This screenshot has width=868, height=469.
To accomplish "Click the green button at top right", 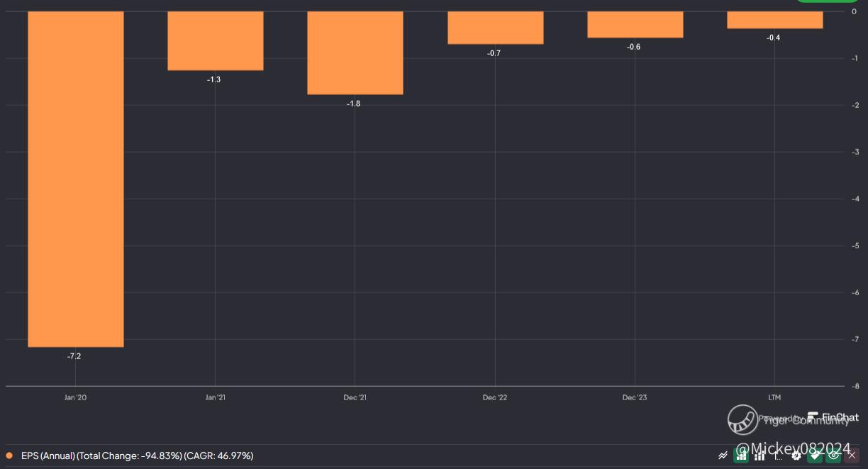I will click(826, 1).
